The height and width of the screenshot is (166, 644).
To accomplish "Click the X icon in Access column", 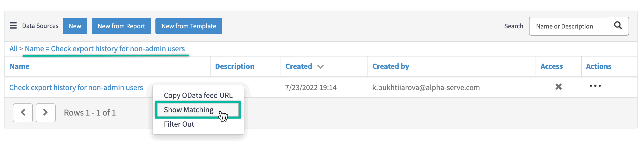I will (559, 87).
